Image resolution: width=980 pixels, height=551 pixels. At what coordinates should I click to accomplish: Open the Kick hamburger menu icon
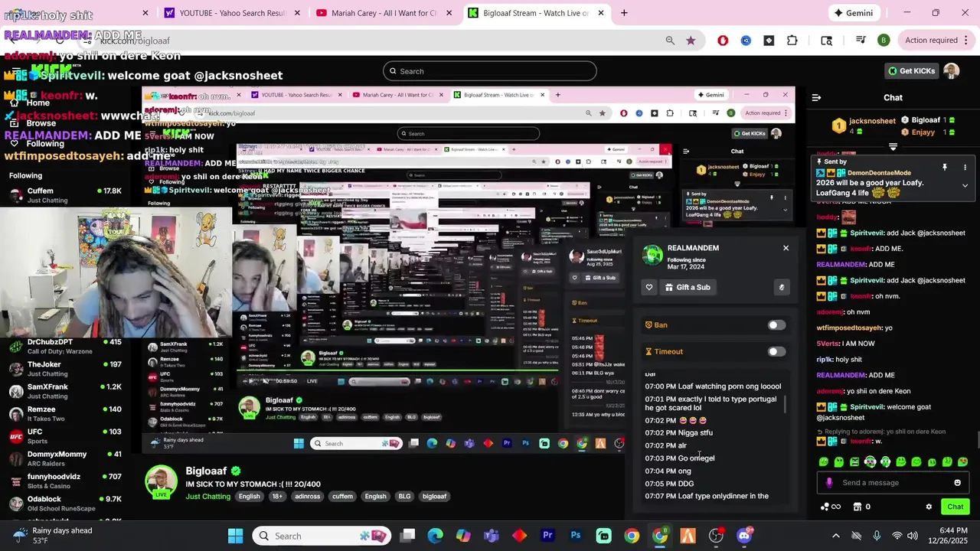click(16, 71)
